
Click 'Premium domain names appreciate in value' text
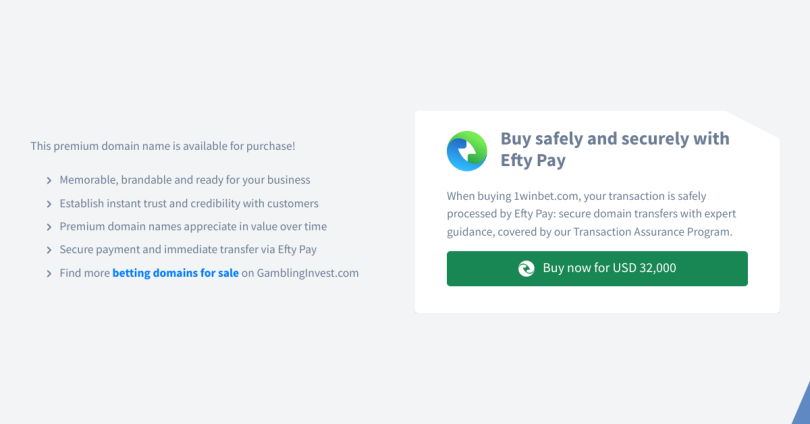193,226
